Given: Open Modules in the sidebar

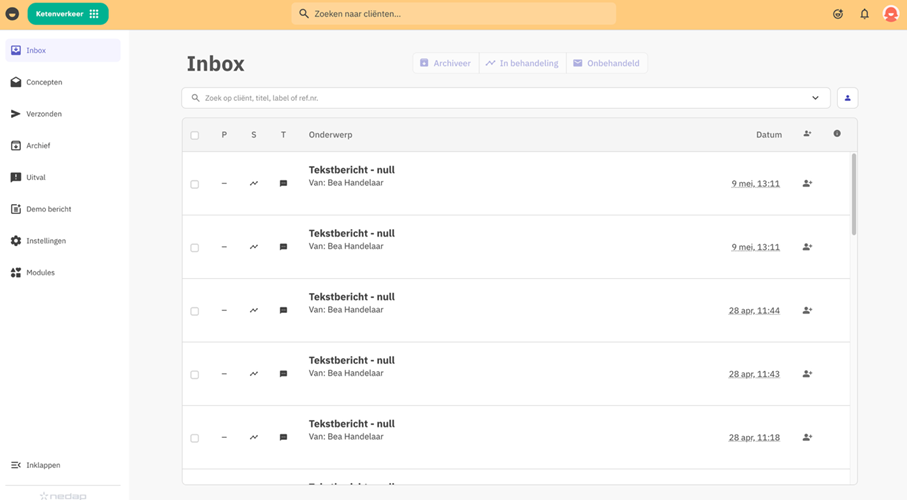Looking at the screenshot, I should tap(63, 273).
